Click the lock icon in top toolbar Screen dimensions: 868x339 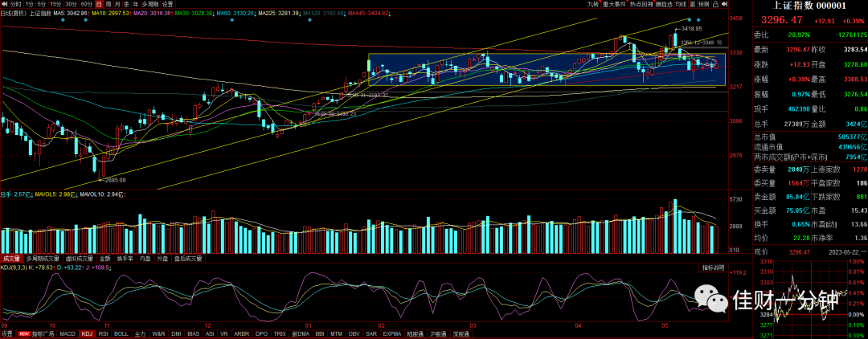coord(716,4)
